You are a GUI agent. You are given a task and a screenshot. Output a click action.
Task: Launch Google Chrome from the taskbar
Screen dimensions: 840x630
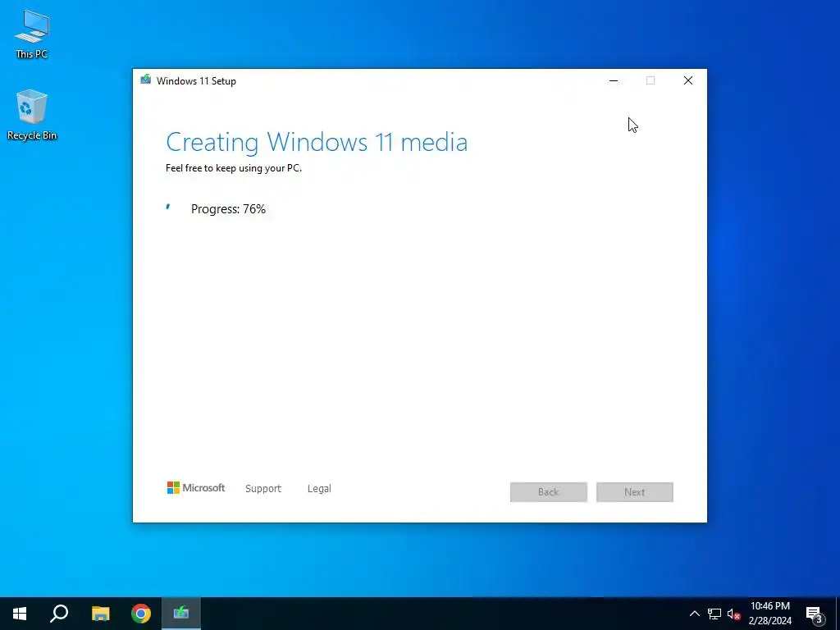pyautogui.click(x=141, y=614)
